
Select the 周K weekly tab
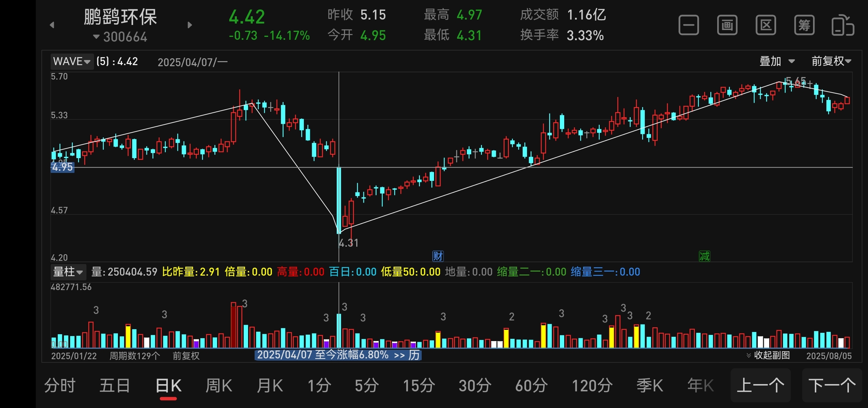click(219, 386)
